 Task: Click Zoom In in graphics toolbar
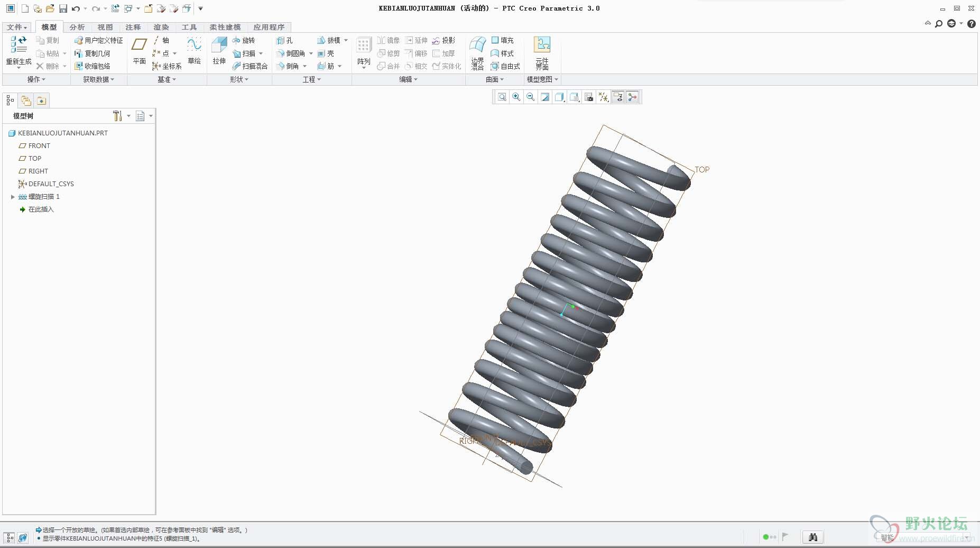(516, 97)
